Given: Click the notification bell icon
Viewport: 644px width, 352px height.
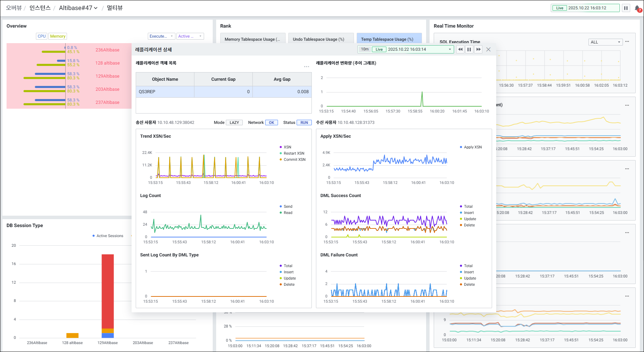Looking at the screenshot, I should click(x=637, y=8).
